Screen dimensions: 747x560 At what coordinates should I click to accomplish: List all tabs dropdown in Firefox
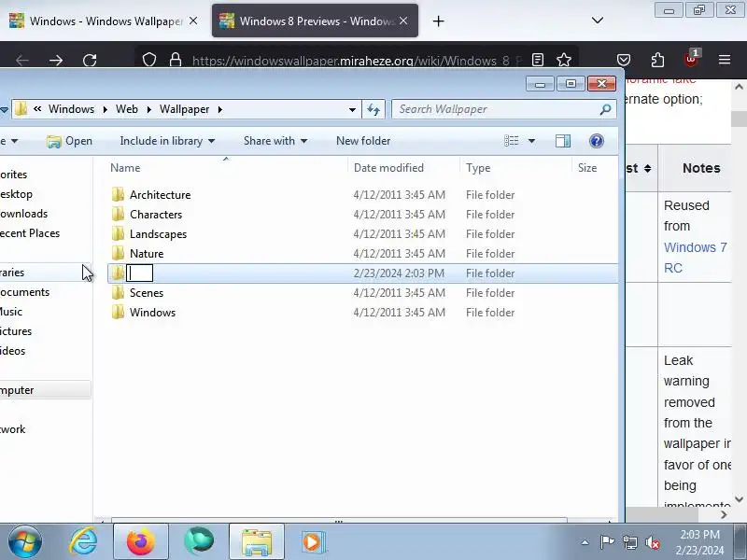(x=598, y=21)
